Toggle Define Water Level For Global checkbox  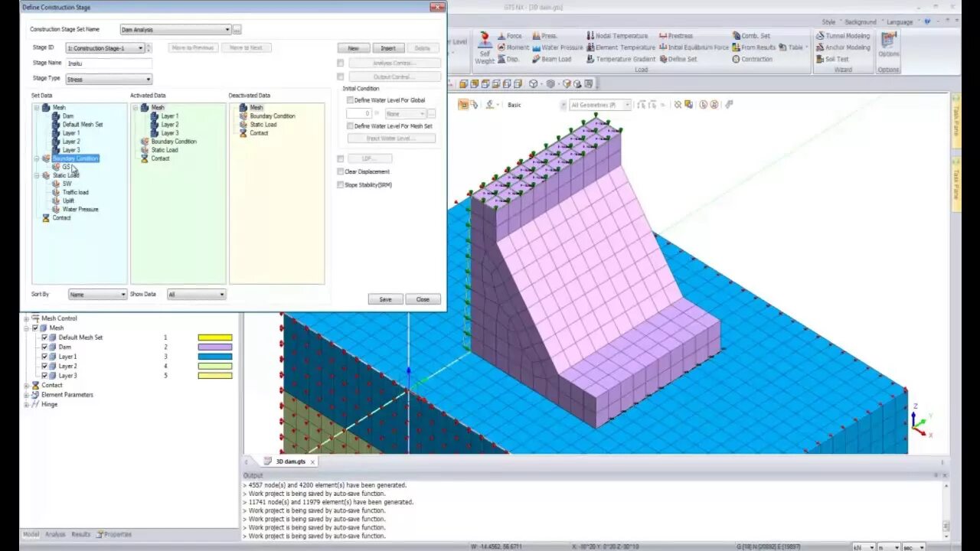tap(350, 100)
